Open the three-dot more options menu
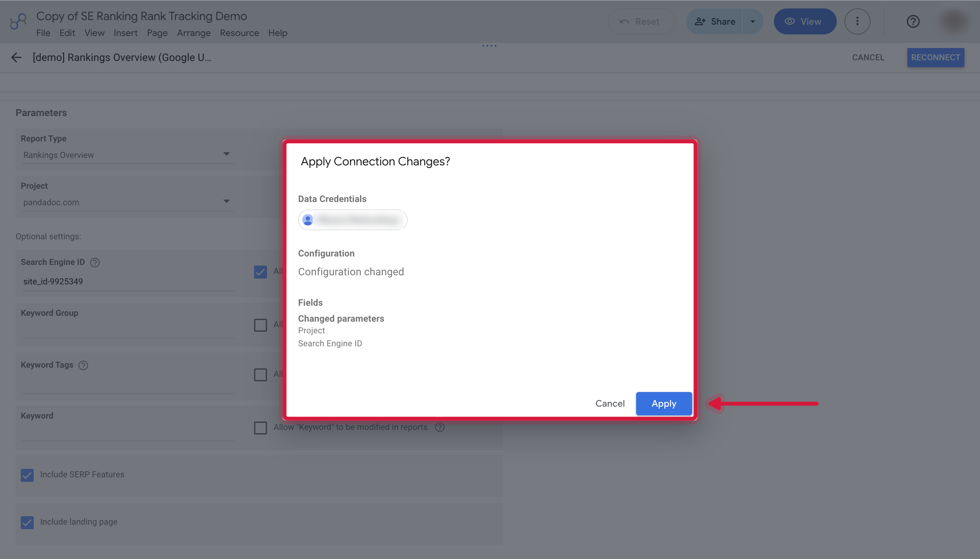 click(857, 21)
